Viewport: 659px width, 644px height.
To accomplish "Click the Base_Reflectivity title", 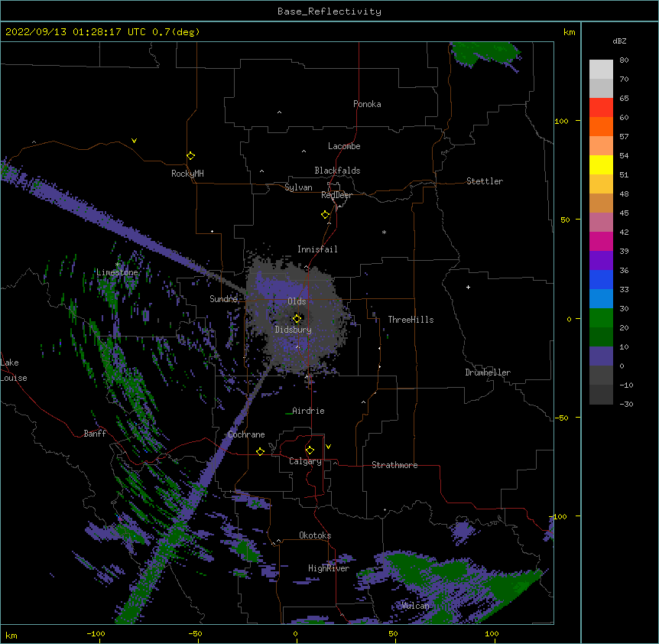I will pyautogui.click(x=329, y=11).
